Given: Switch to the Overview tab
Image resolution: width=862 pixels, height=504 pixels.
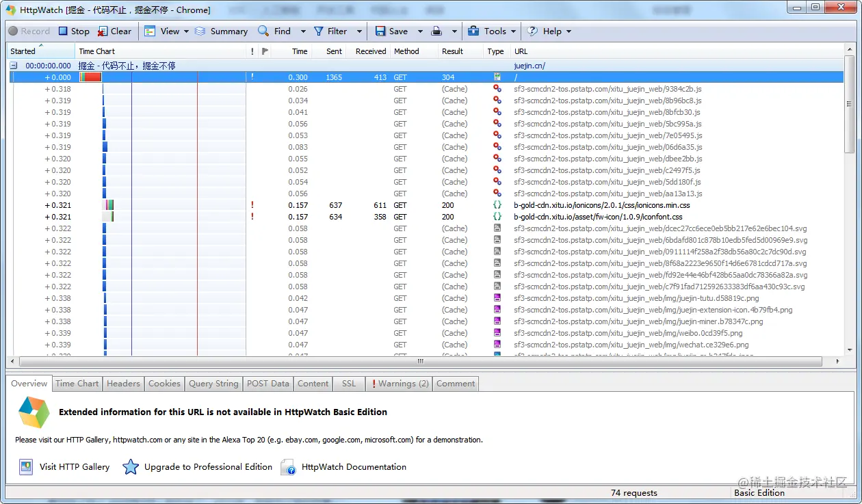Looking at the screenshot, I should coord(29,384).
